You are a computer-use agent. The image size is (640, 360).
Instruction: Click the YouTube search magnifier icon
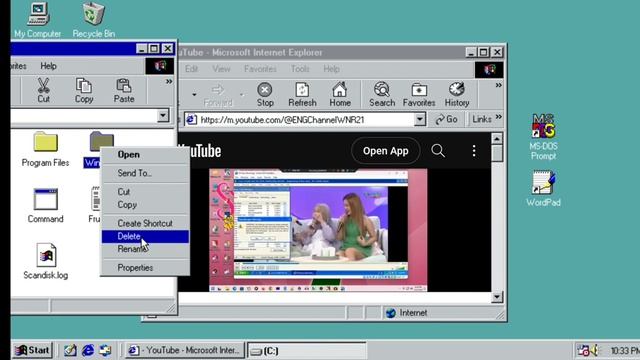pyautogui.click(x=438, y=151)
